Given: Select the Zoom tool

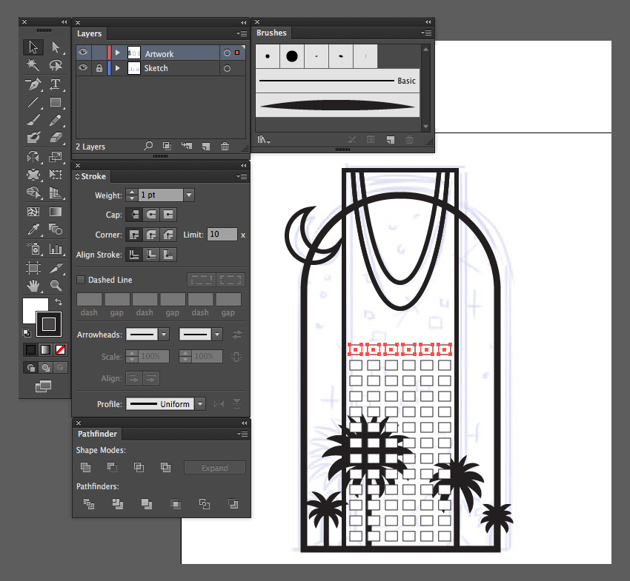Looking at the screenshot, I should click(55, 286).
